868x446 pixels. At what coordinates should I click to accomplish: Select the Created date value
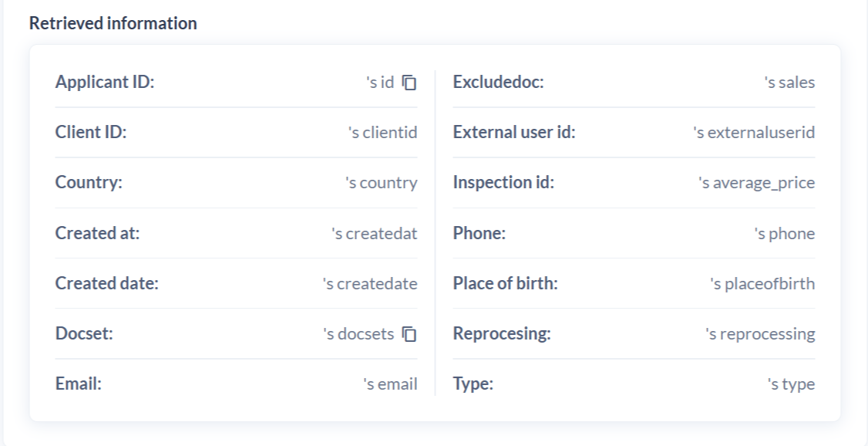pos(370,284)
